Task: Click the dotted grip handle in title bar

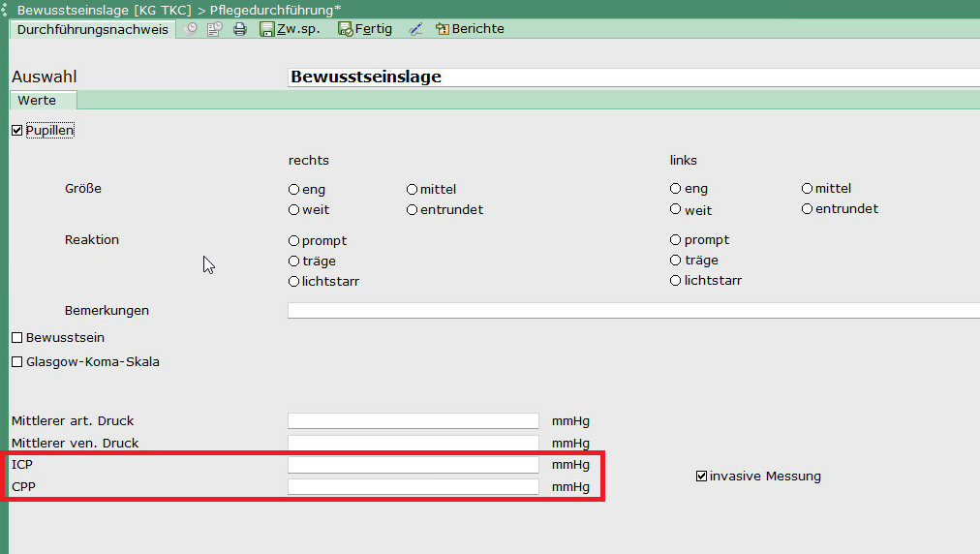Action: point(5,9)
